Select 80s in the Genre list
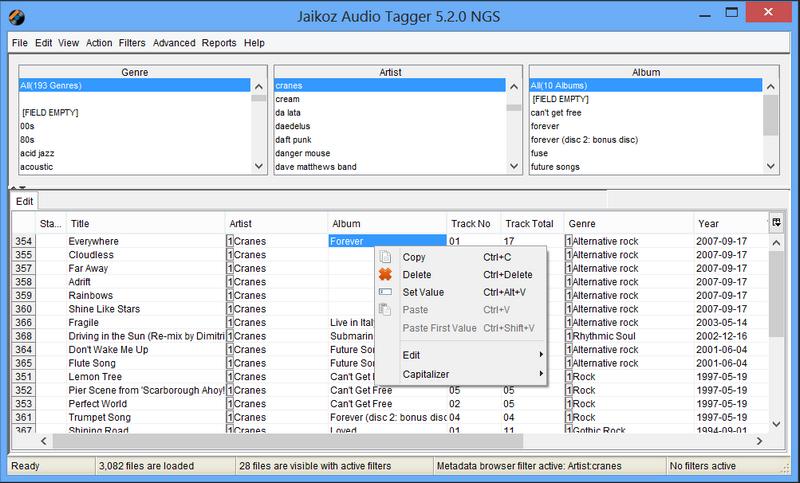 tap(135, 139)
